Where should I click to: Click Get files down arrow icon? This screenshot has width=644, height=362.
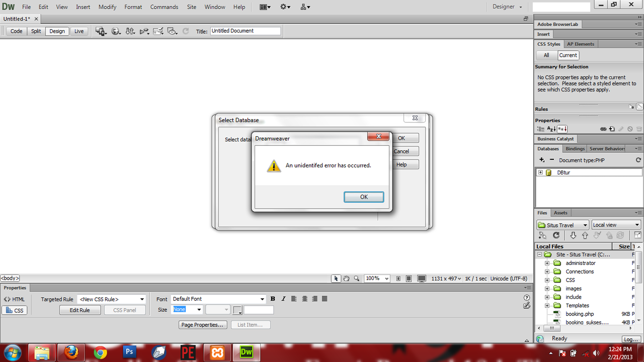tap(573, 235)
